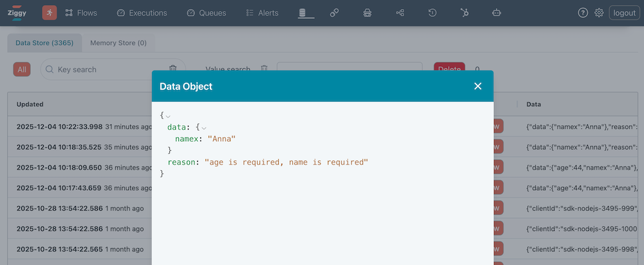The image size is (644, 265).
Task: Collapse the root JSON object chevron
Action: (x=168, y=116)
